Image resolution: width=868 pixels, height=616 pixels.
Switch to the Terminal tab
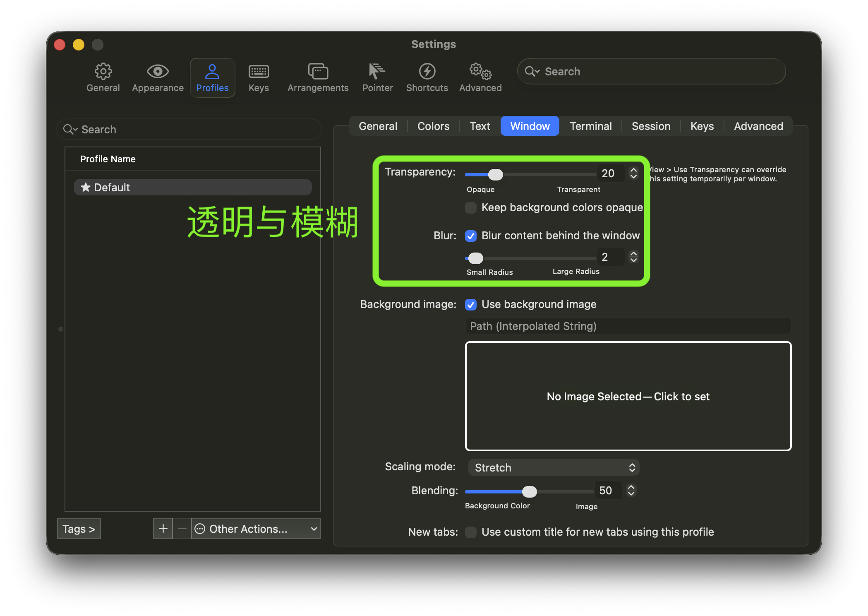590,126
